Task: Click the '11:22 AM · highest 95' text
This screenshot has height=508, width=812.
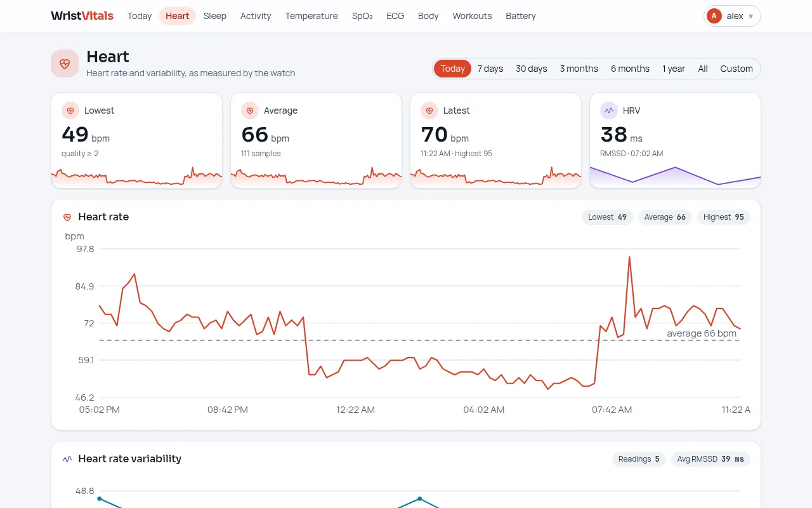Action: [456, 154]
